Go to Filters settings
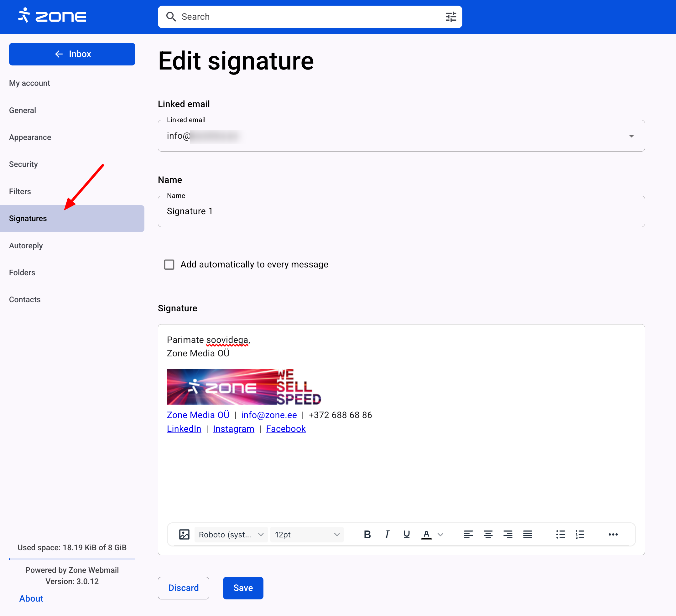Image resolution: width=676 pixels, height=616 pixels. point(20,191)
